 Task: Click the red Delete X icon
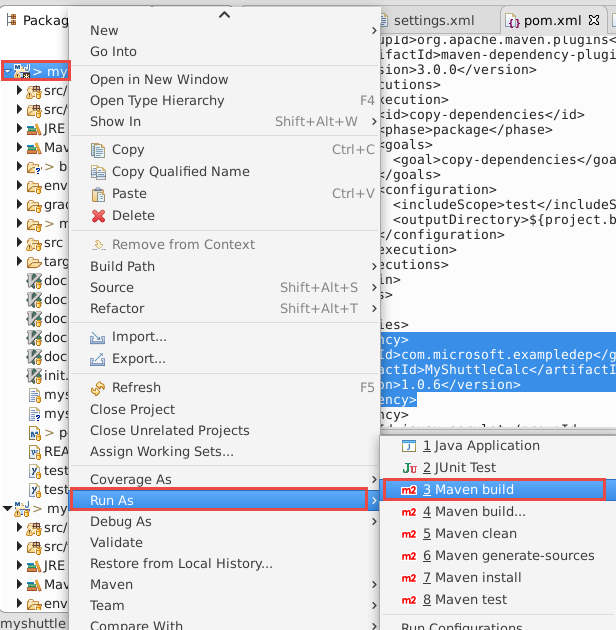[98, 216]
